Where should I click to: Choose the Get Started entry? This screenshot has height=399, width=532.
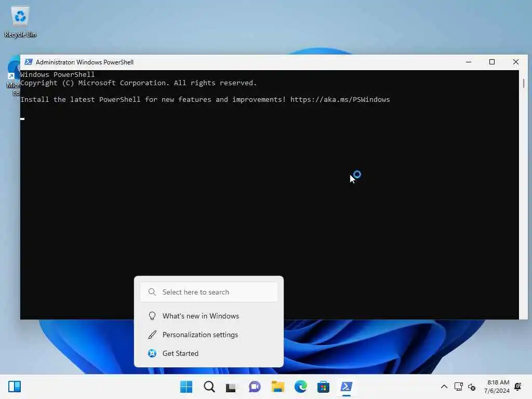(x=209, y=353)
